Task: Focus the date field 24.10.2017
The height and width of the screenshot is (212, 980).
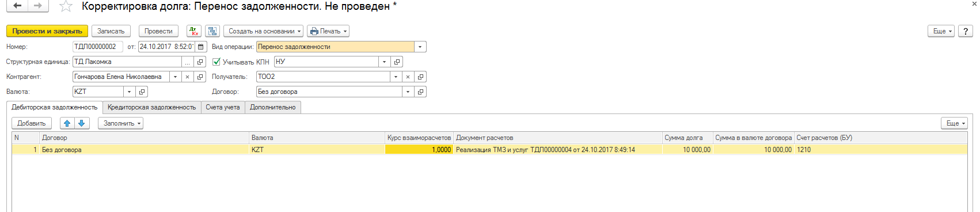Action: click(167, 47)
